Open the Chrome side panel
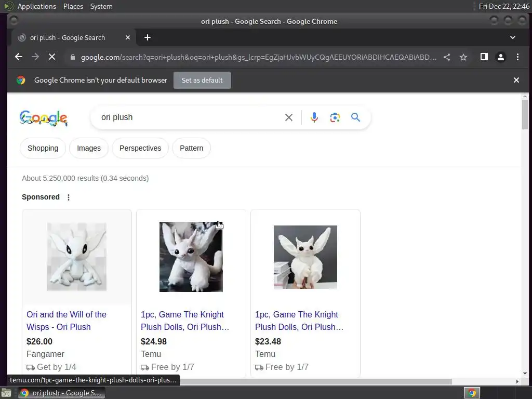This screenshot has width=532, height=399. pyautogui.click(x=484, y=57)
